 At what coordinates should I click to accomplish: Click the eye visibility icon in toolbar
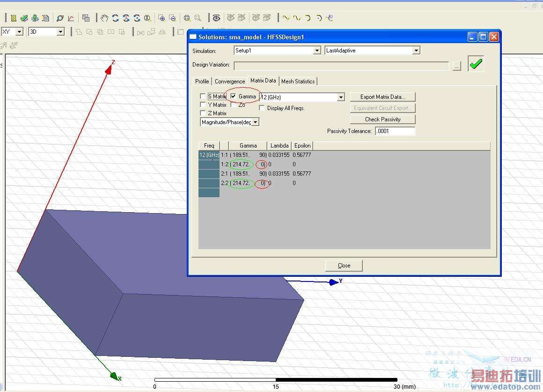pos(216,18)
